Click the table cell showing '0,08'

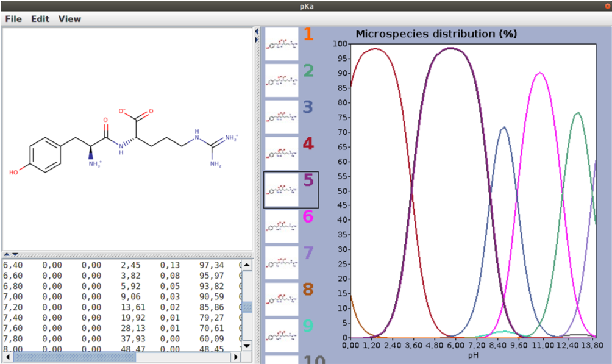(170, 276)
